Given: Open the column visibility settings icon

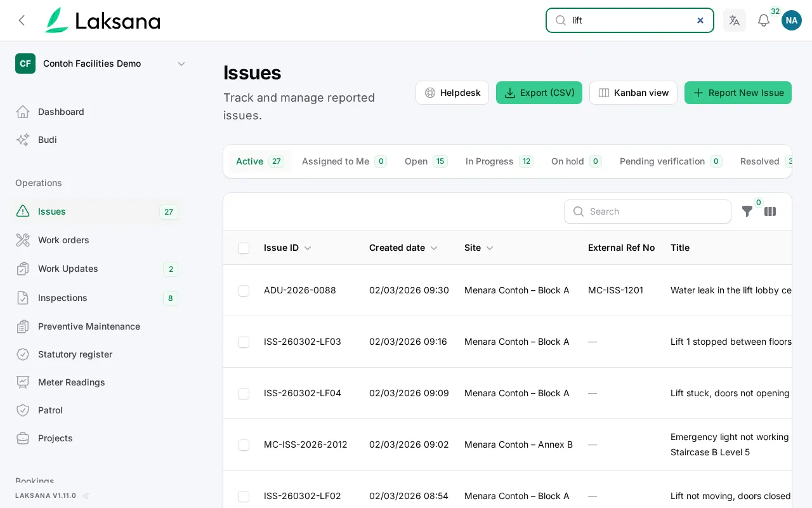Looking at the screenshot, I should click(x=770, y=211).
